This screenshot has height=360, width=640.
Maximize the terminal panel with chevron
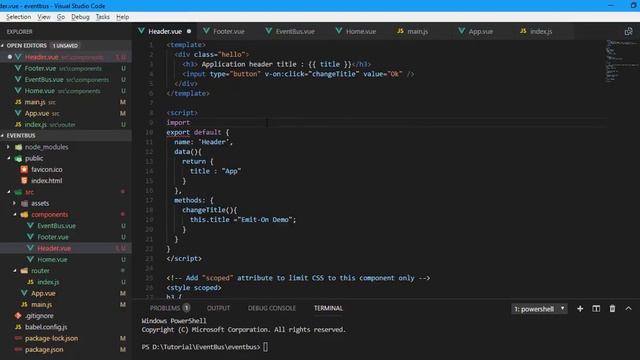629,309
